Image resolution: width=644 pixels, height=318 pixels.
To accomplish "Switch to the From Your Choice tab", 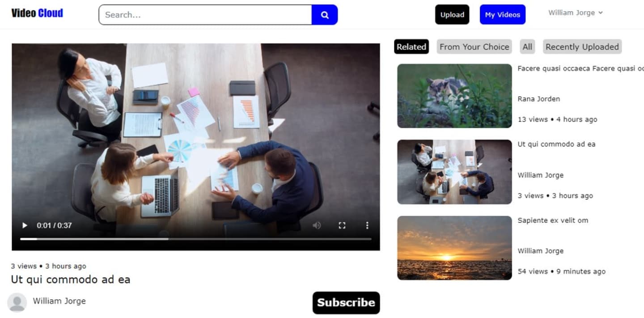I will pyautogui.click(x=474, y=47).
